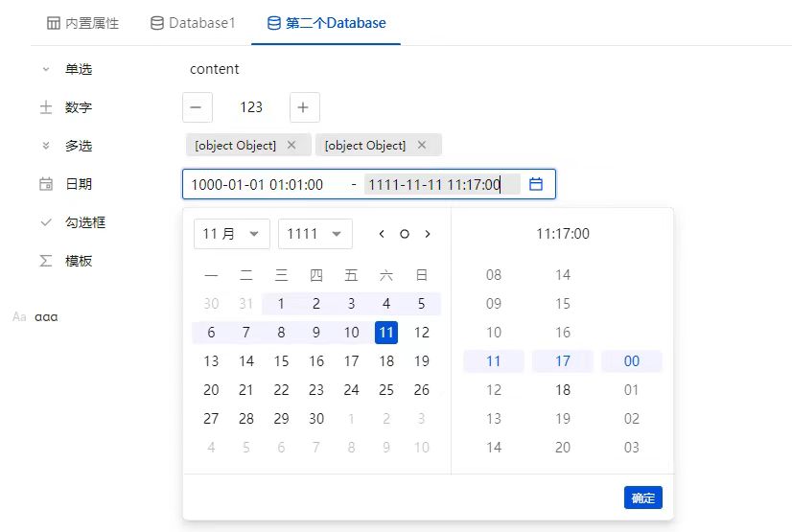This screenshot has height=532, width=792.
Task: Choose hour 12 in time column
Action: tap(494, 390)
